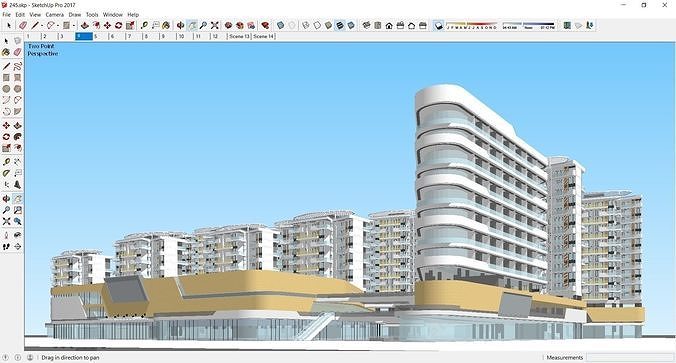
Task: Open 3D Warehouse from the top toolbar
Action: pos(228,26)
